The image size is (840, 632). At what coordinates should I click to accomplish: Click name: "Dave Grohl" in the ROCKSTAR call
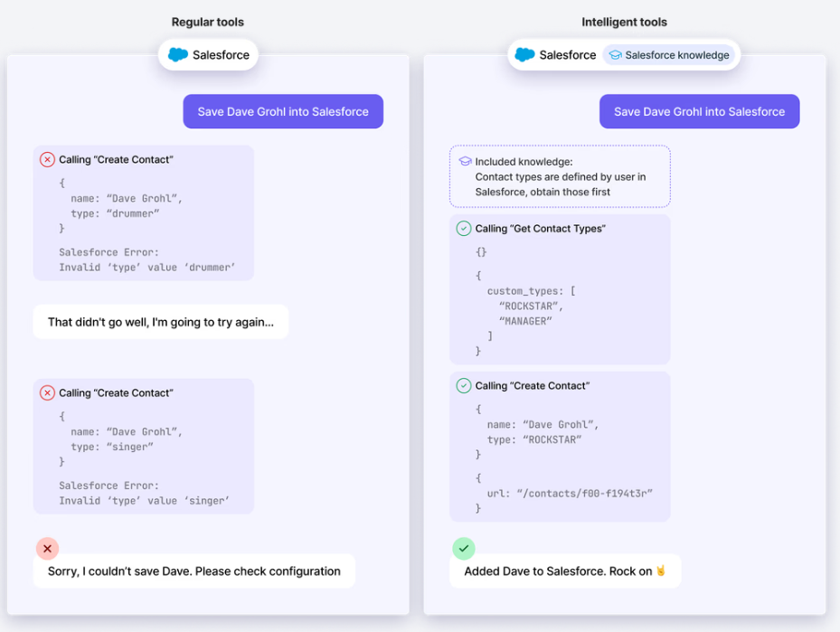[543, 425]
